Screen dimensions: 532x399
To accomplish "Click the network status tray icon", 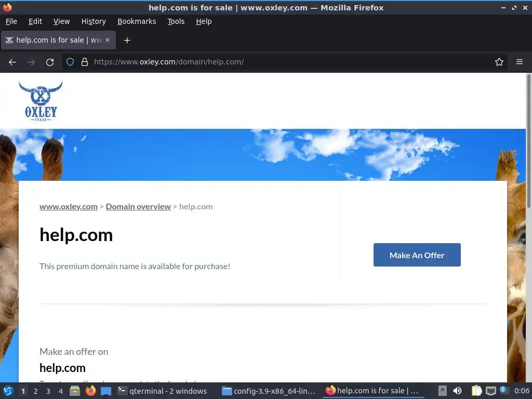I will (490, 391).
